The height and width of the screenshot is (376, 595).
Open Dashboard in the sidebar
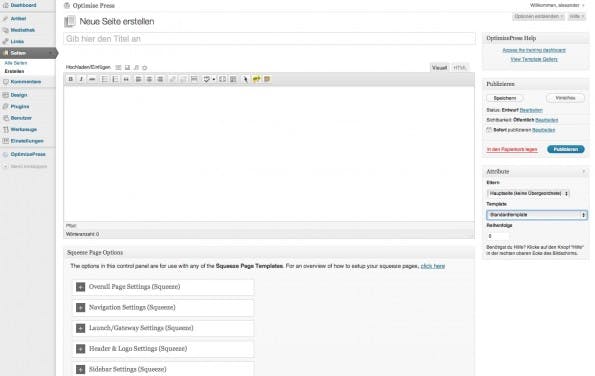coord(24,5)
